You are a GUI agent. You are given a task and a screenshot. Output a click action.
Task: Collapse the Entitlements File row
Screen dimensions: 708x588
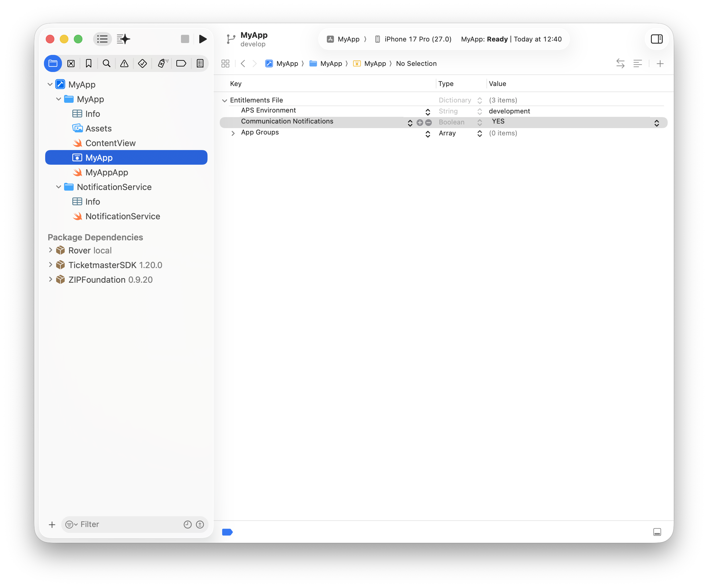pyautogui.click(x=224, y=100)
